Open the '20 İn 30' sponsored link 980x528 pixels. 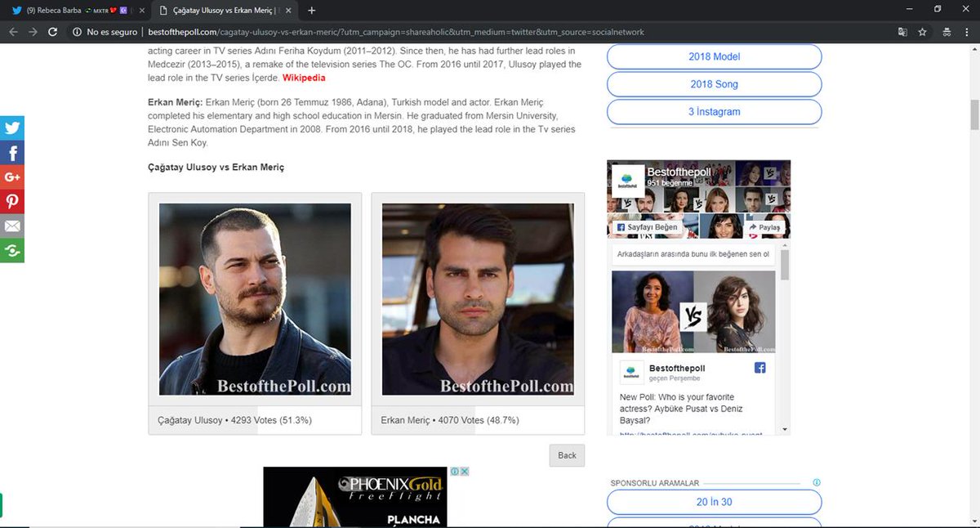pyautogui.click(x=715, y=502)
